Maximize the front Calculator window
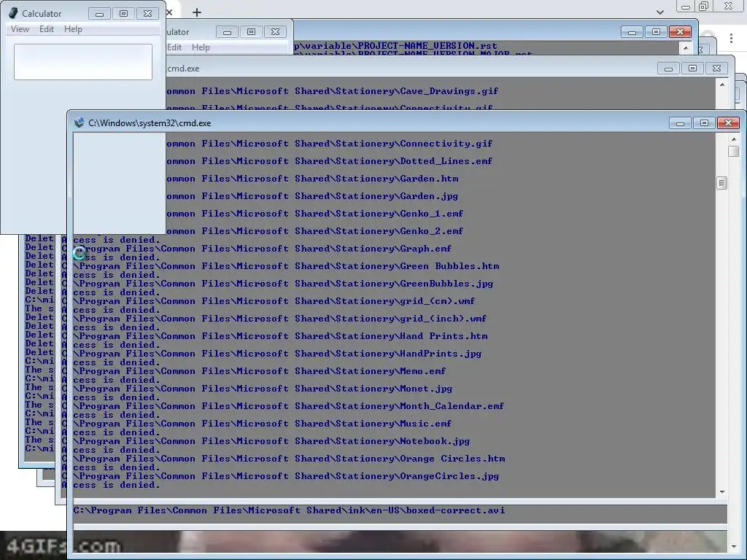This screenshot has height=560, width=747. [x=123, y=14]
